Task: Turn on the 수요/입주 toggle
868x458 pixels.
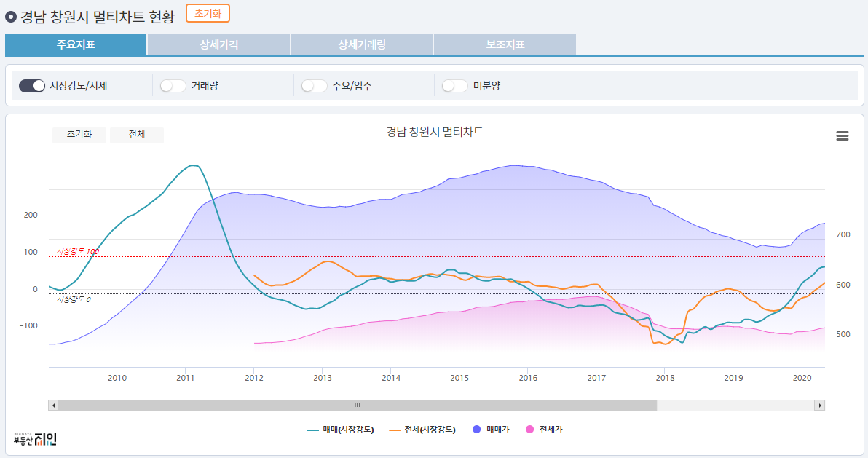Action: [315, 86]
